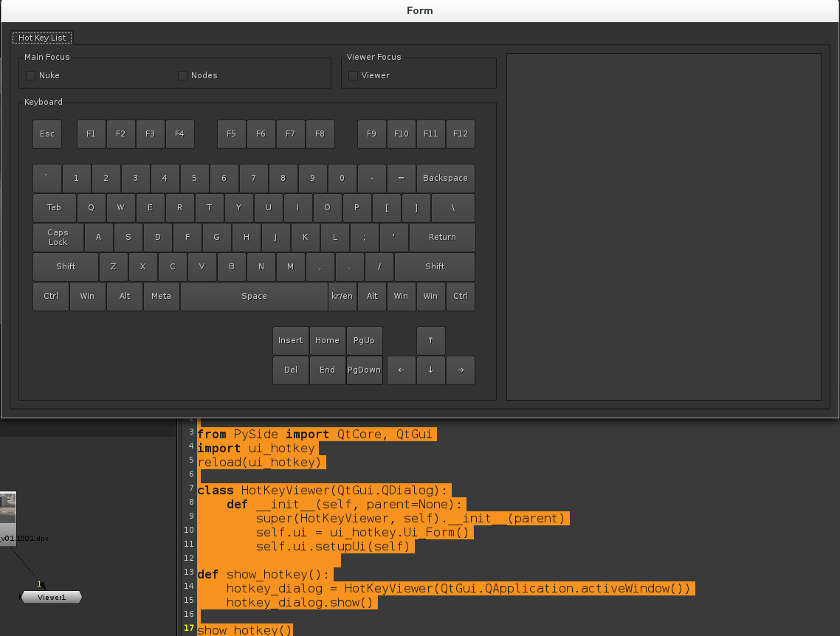840x636 pixels.
Task: Enable the Nuke checkbox under Main Focus
Action: [x=30, y=75]
